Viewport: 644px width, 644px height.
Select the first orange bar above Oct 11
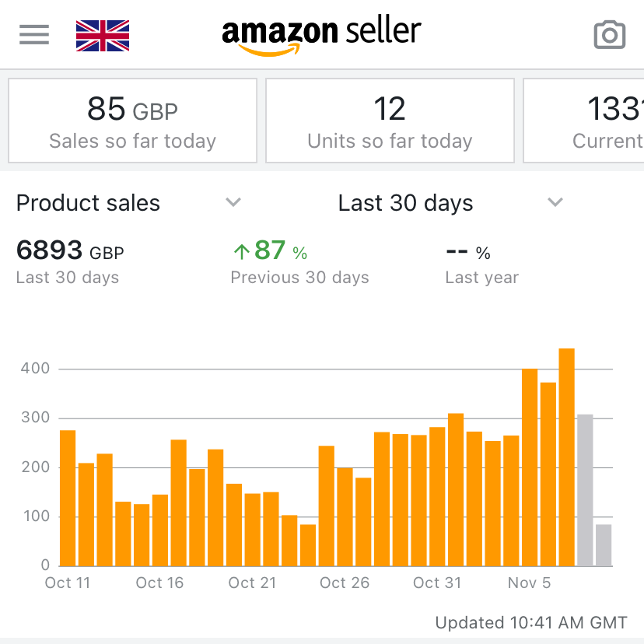tap(68, 498)
